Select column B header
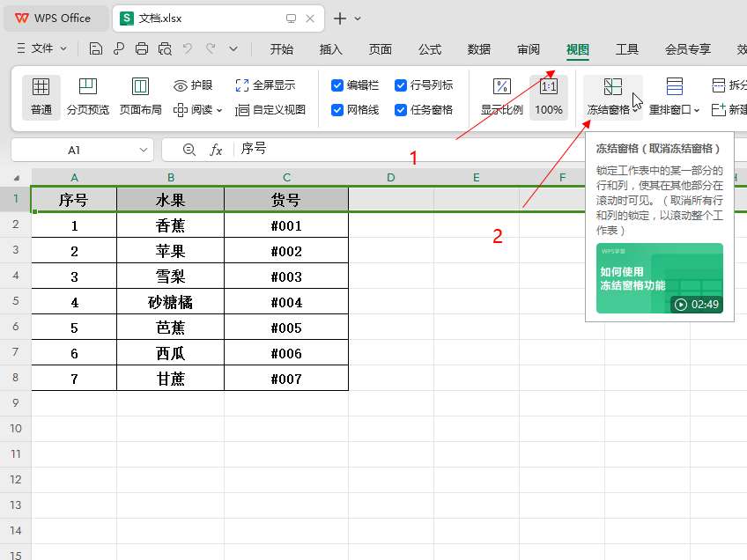 click(x=171, y=178)
